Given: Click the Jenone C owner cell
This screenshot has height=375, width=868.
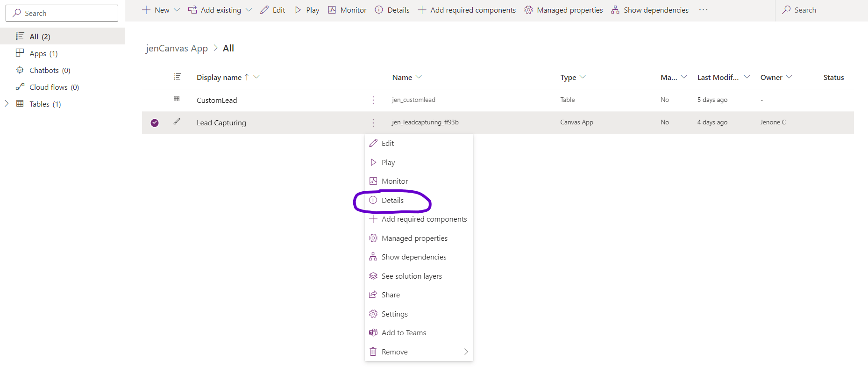Looking at the screenshot, I should tap(773, 122).
